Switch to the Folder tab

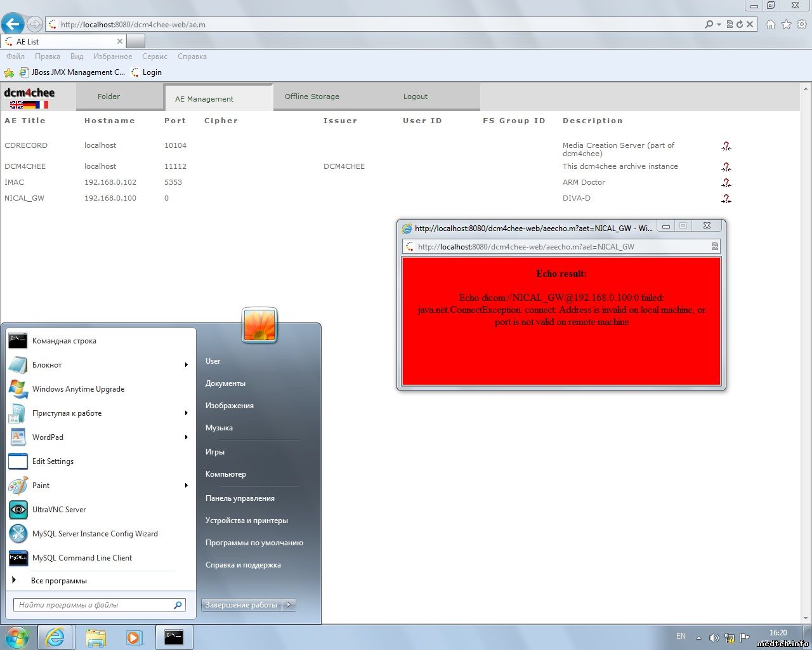click(108, 96)
